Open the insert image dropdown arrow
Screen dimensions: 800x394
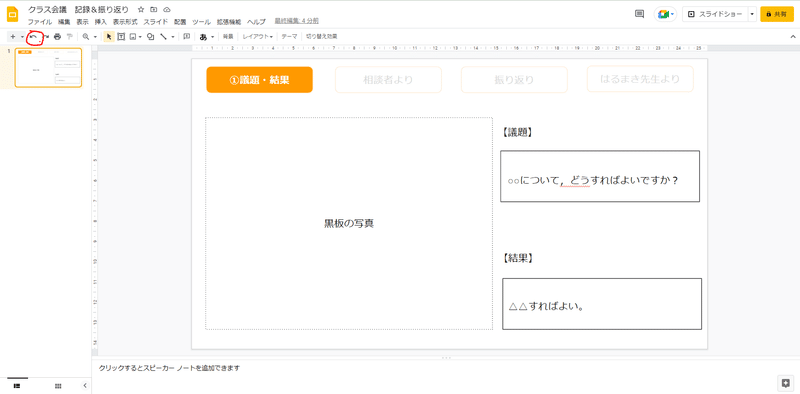tap(140, 37)
